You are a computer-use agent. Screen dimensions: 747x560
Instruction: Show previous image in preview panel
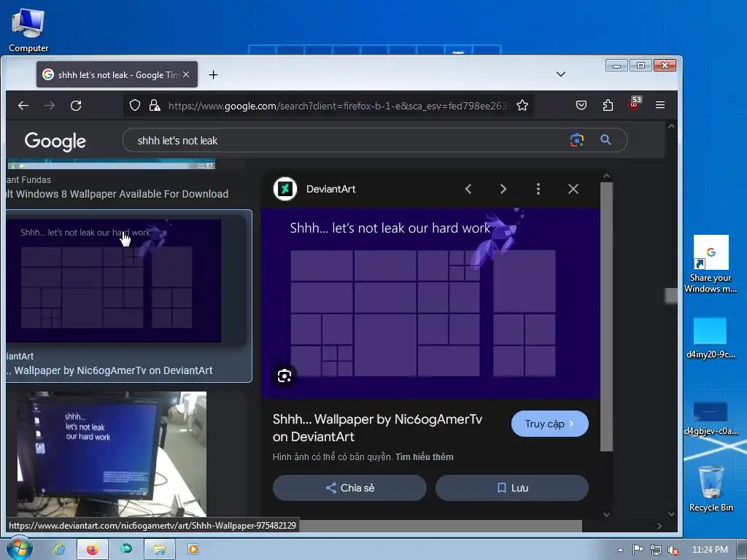point(468,189)
